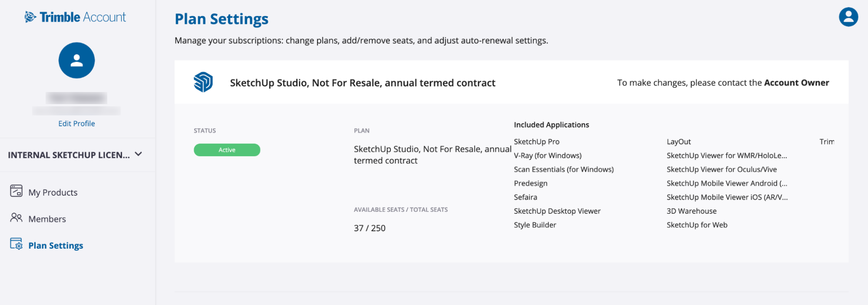Click the plan name under PLAN label

[432, 155]
